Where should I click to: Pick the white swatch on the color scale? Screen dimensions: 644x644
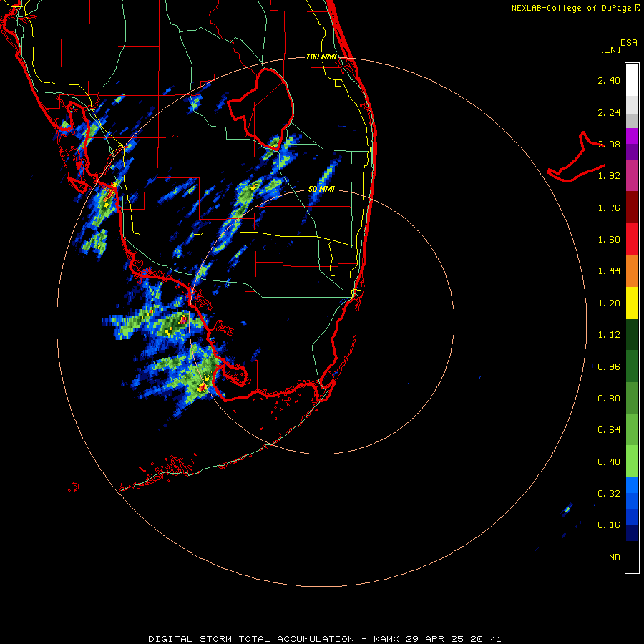(632, 80)
